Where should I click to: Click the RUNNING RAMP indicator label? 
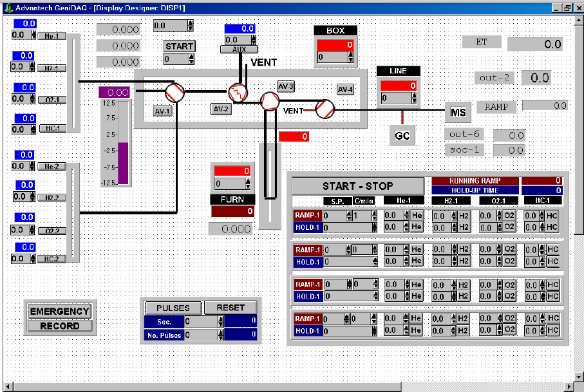pyautogui.click(x=475, y=181)
